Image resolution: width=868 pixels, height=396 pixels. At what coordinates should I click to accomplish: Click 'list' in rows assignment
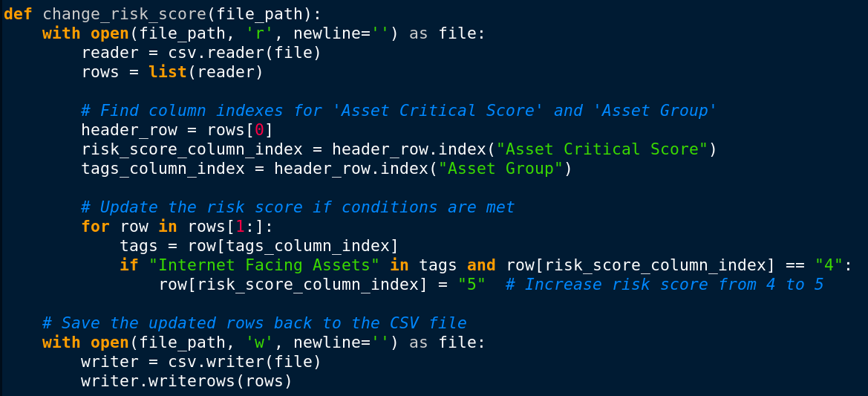[168, 72]
